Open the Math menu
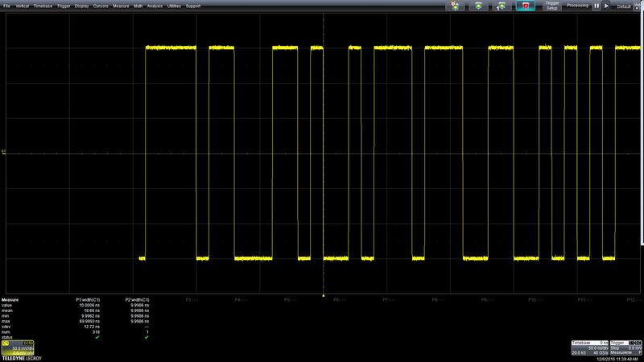The image size is (644, 362). pos(138,6)
